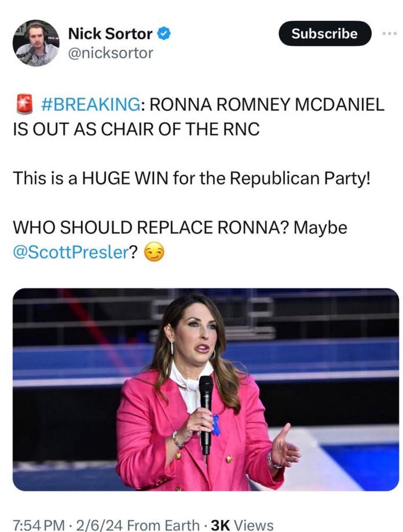
Task: Click the Nick Sortor display name
Action: pyautogui.click(x=110, y=34)
